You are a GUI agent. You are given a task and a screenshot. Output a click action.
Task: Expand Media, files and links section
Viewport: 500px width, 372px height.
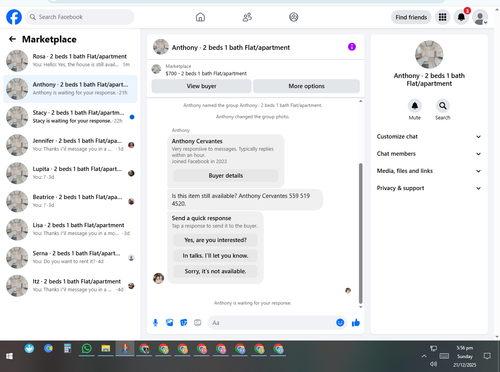(429, 171)
